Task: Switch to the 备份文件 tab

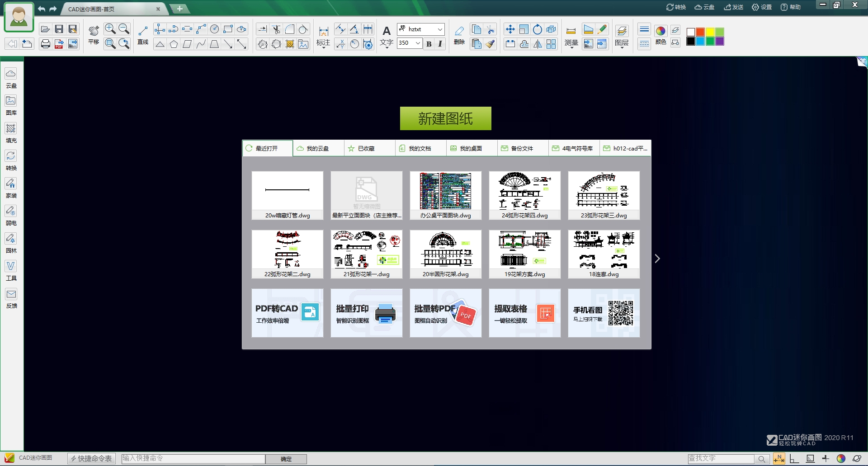Action: pyautogui.click(x=522, y=148)
